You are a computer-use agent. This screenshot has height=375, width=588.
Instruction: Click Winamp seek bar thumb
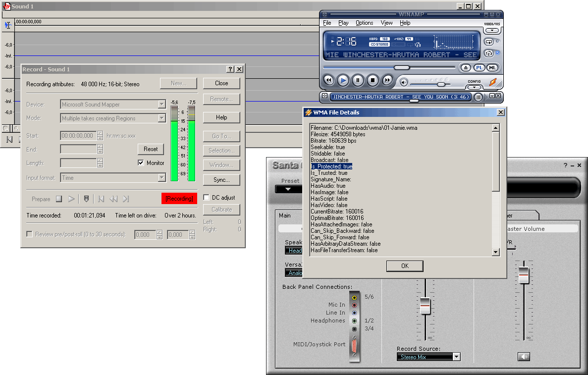tap(402, 67)
